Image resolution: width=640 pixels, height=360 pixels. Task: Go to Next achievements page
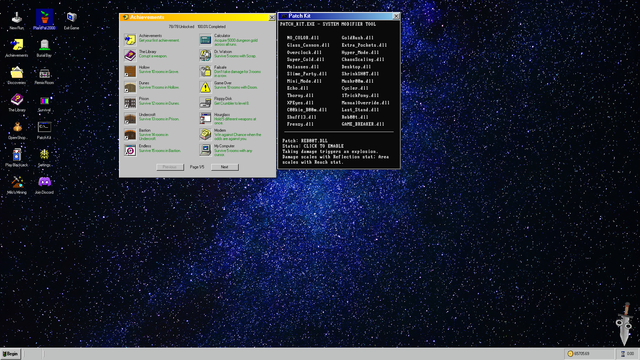(x=224, y=167)
